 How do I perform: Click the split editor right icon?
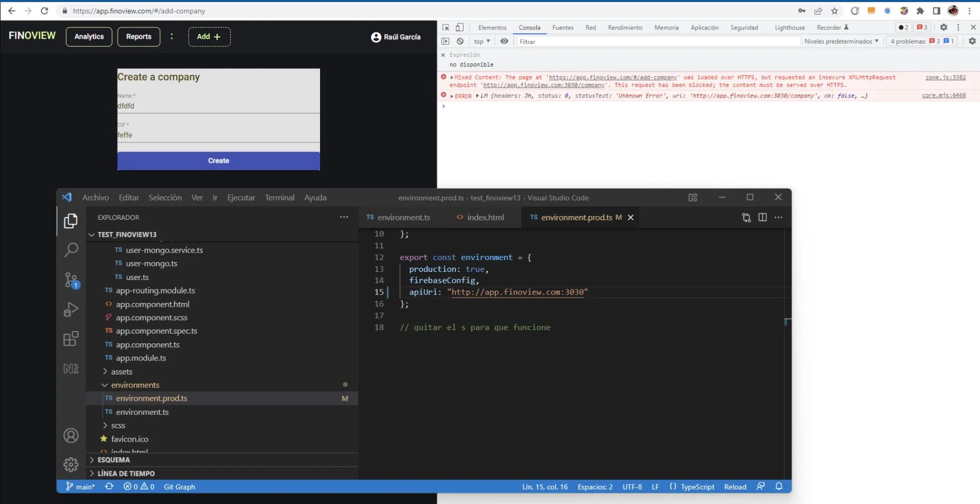pos(763,217)
